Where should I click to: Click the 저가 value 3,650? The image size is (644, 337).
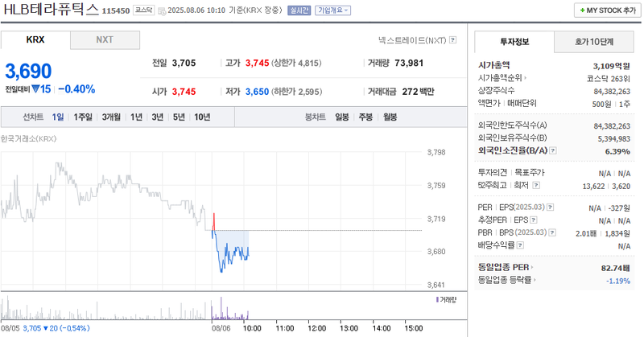[257, 92]
